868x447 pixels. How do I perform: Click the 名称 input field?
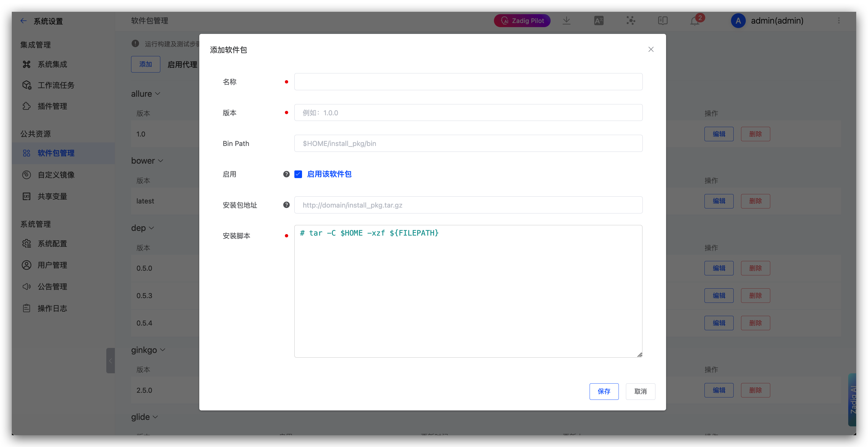pos(468,81)
